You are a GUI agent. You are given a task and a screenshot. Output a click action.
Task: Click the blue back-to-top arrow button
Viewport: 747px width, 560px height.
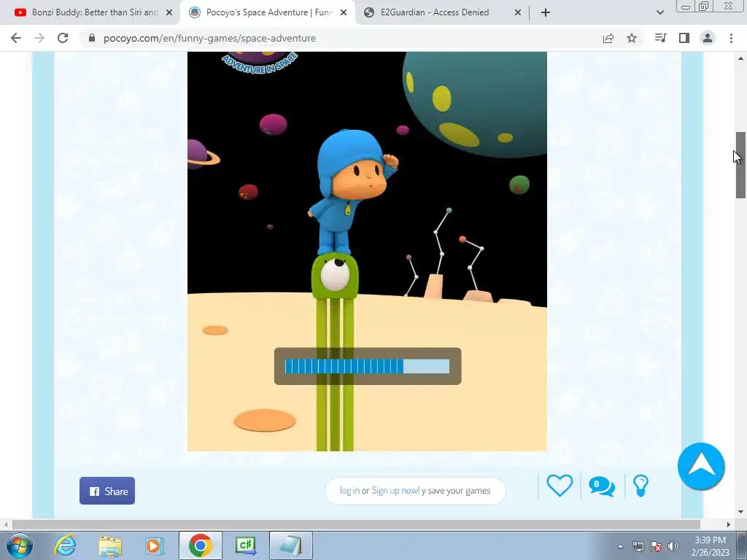[x=701, y=466]
